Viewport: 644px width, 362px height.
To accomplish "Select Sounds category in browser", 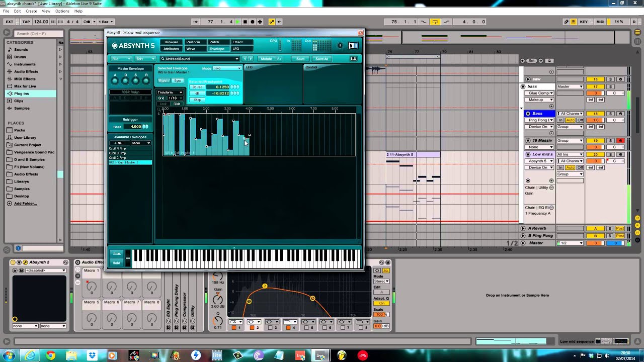I will coord(21,50).
